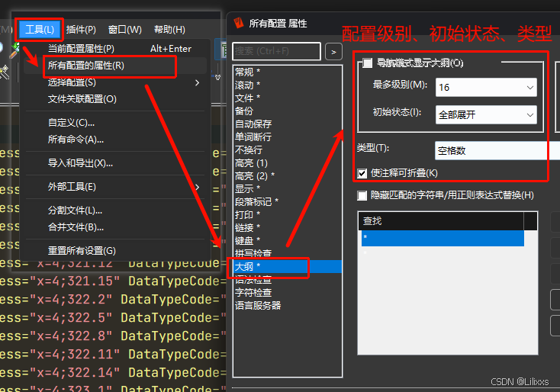Viewport: 560px width, 392px height.
Task: Toggle 使注释可折叠(K) checkbox
Action: (x=362, y=174)
